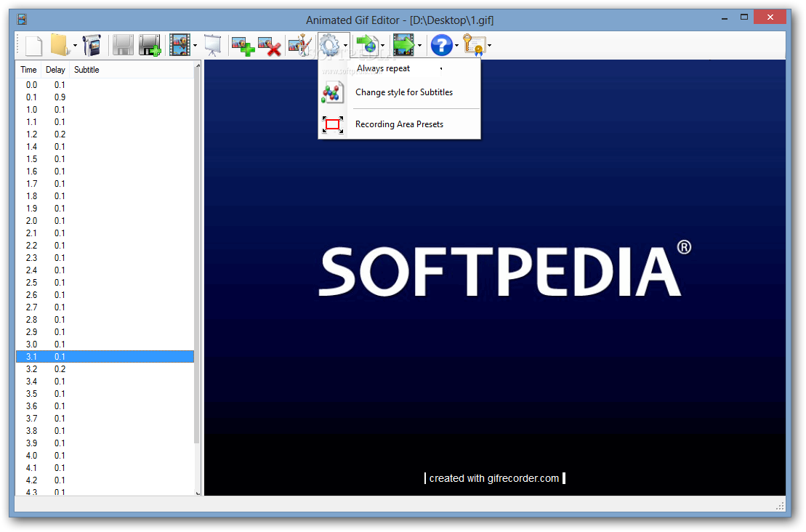
Task: Open the Always repeat submenu
Action: coord(399,68)
